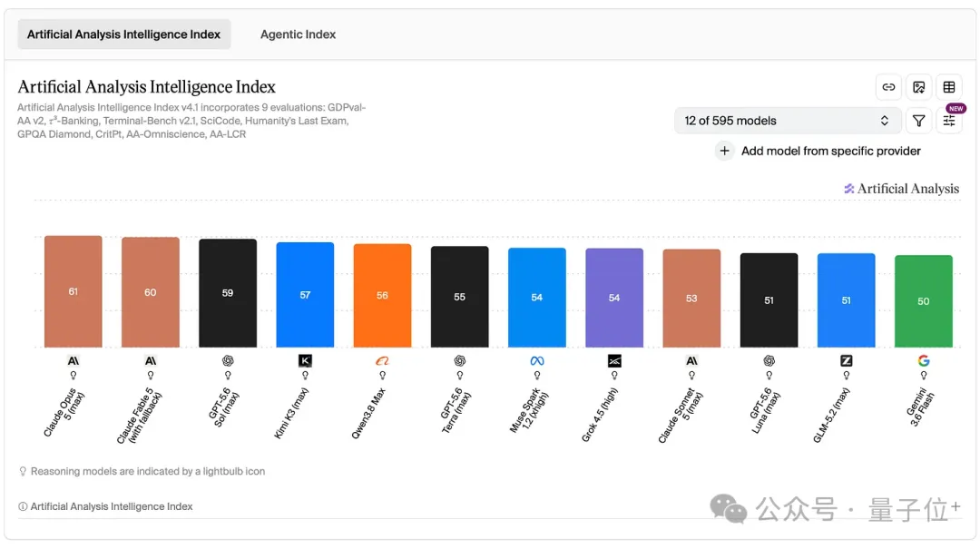
Task: Open settings sliders icon with NEW badge
Action: 949,121
